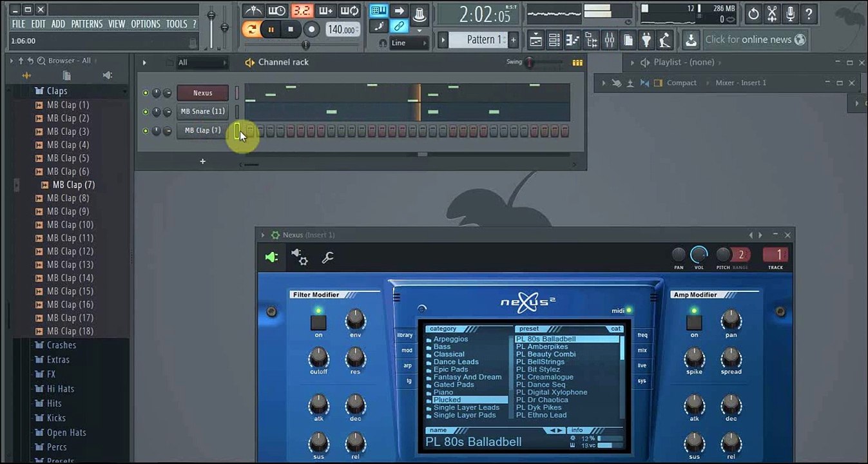Screen dimensions: 868x464
Task: Expand the Claps folder in browser
Action: click(57, 91)
